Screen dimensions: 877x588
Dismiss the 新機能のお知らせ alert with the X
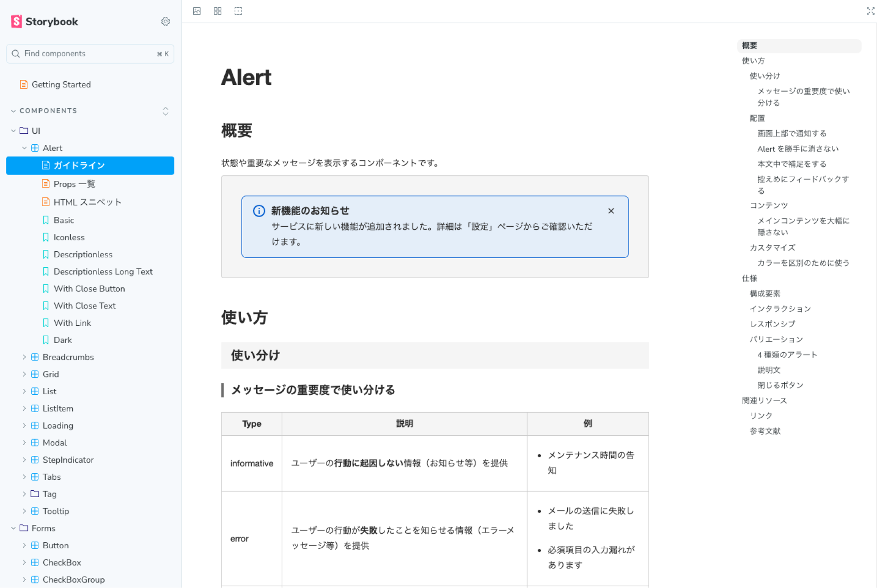pyautogui.click(x=611, y=211)
